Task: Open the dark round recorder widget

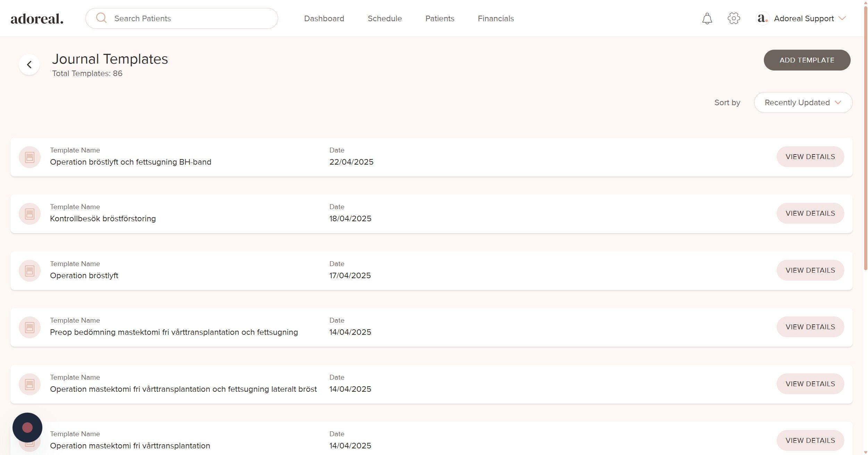Action: pyautogui.click(x=27, y=427)
